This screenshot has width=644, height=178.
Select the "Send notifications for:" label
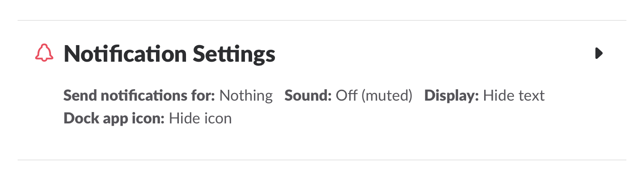pyautogui.click(x=139, y=96)
